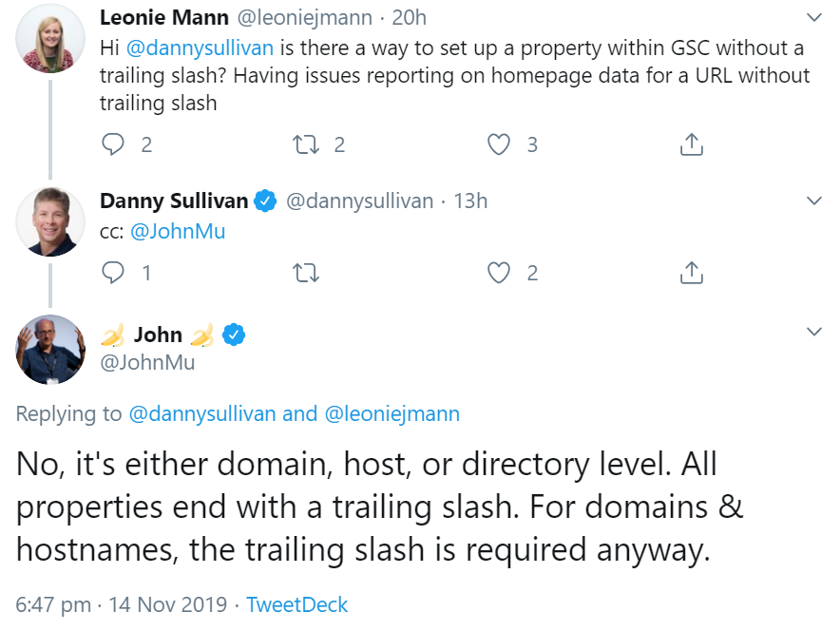Expand the chevron menu on Danny Sullivan's tweet

[814, 201]
